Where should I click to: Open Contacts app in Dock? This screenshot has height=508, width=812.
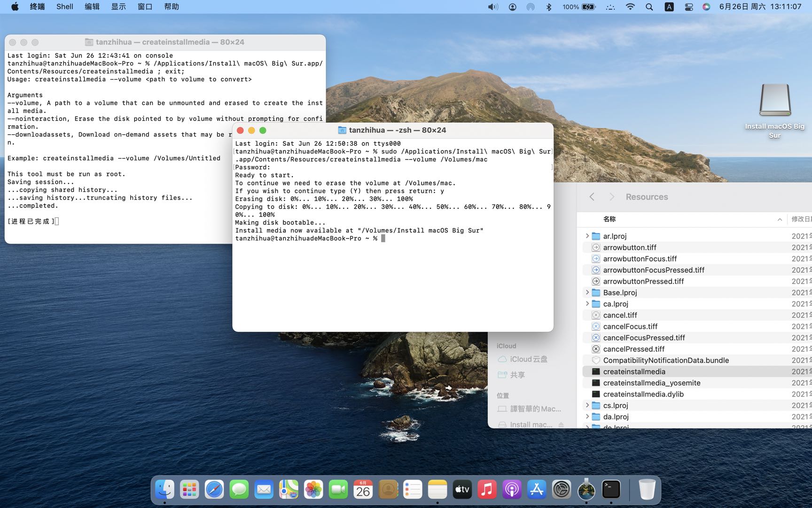click(x=388, y=490)
